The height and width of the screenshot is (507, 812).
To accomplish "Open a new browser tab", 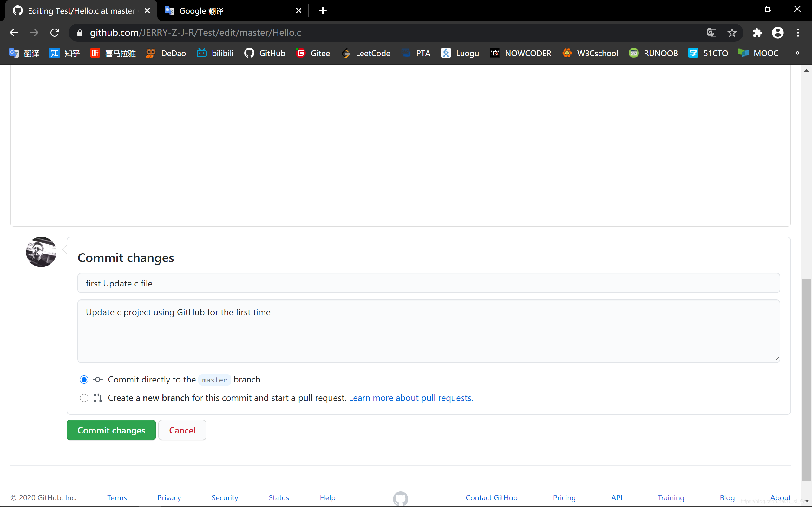I will 323,11.
